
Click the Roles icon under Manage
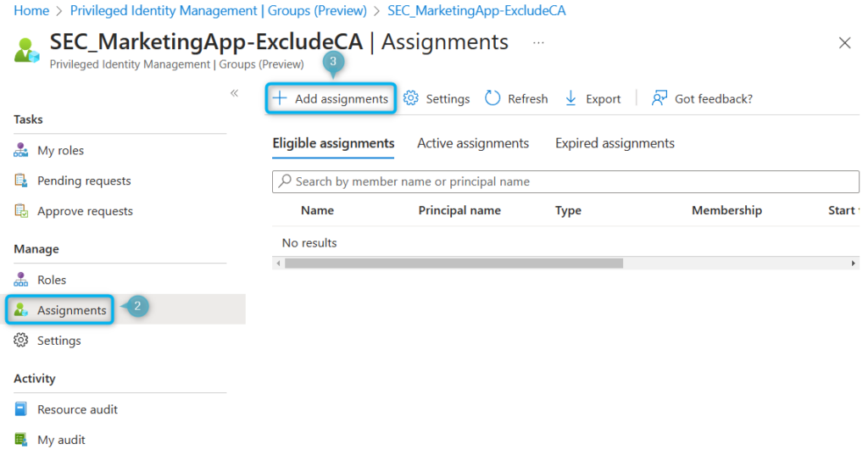coord(21,280)
